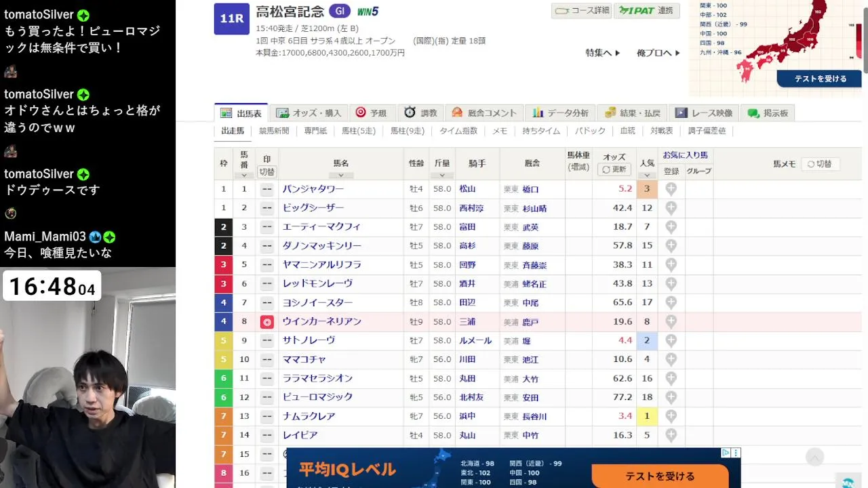Add パンジャタワー to favorites with plus icon
Image resolution: width=868 pixels, height=488 pixels.
pos(671,189)
